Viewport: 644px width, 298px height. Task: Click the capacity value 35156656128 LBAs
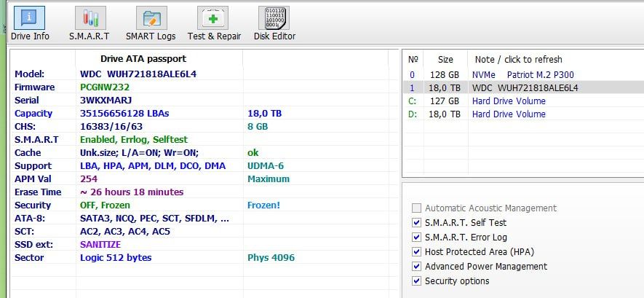coord(124,113)
